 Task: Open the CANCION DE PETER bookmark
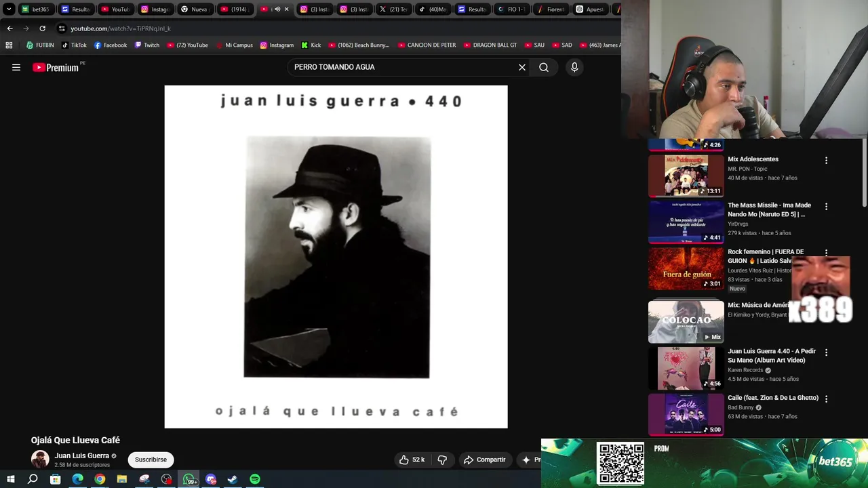[427, 45]
